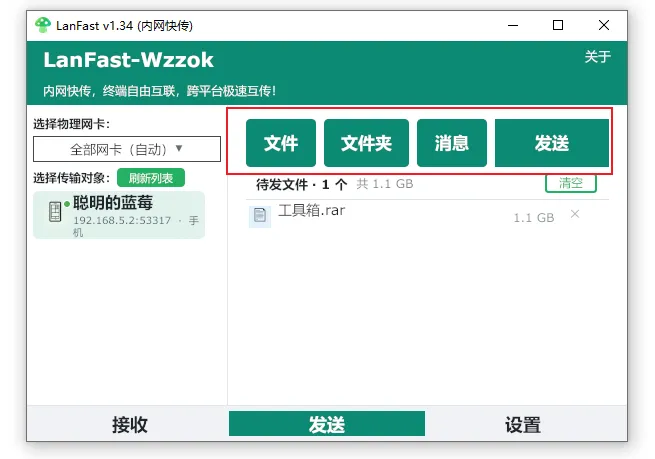Click the 消息 button to send a message
655x459 pixels.
click(x=452, y=143)
